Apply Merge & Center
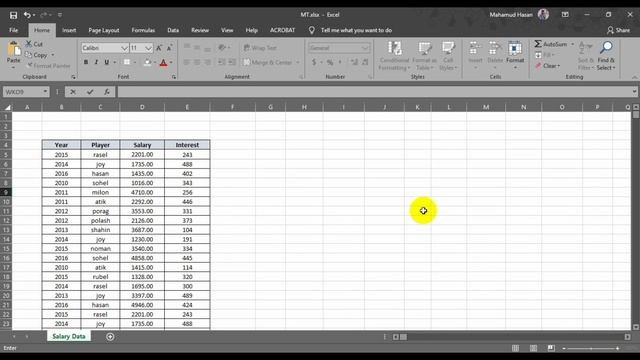The height and width of the screenshot is (360, 640). pos(268,62)
